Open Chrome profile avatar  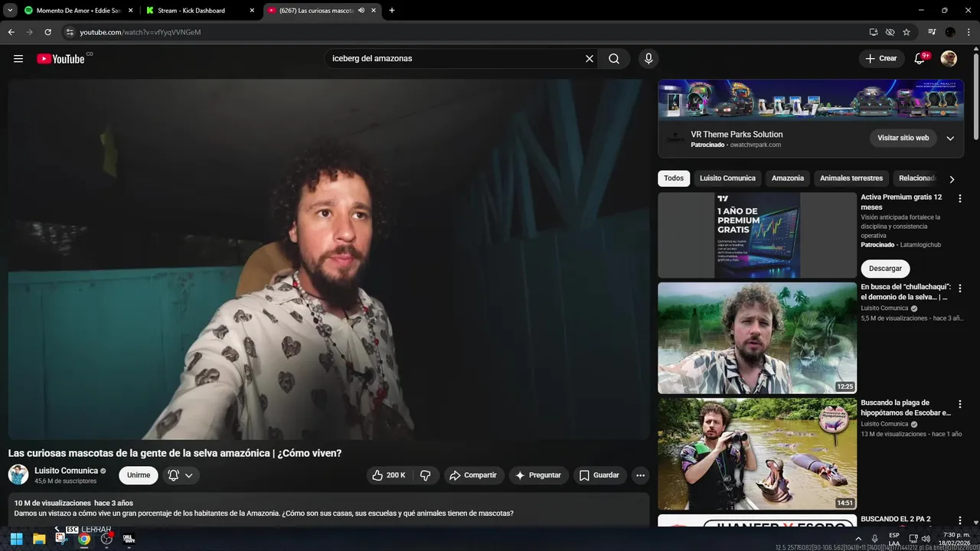[x=950, y=32]
